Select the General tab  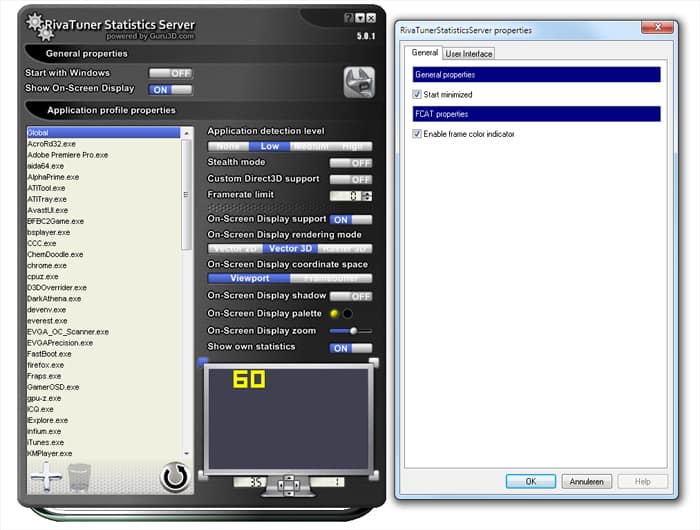[x=425, y=52]
